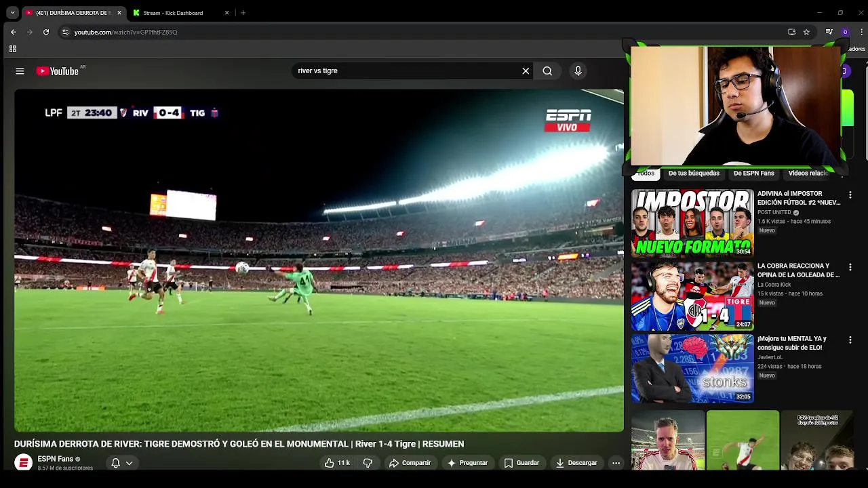868x488 pixels.
Task: Open the La Cobra Kick channel name
Action: [x=774, y=285]
